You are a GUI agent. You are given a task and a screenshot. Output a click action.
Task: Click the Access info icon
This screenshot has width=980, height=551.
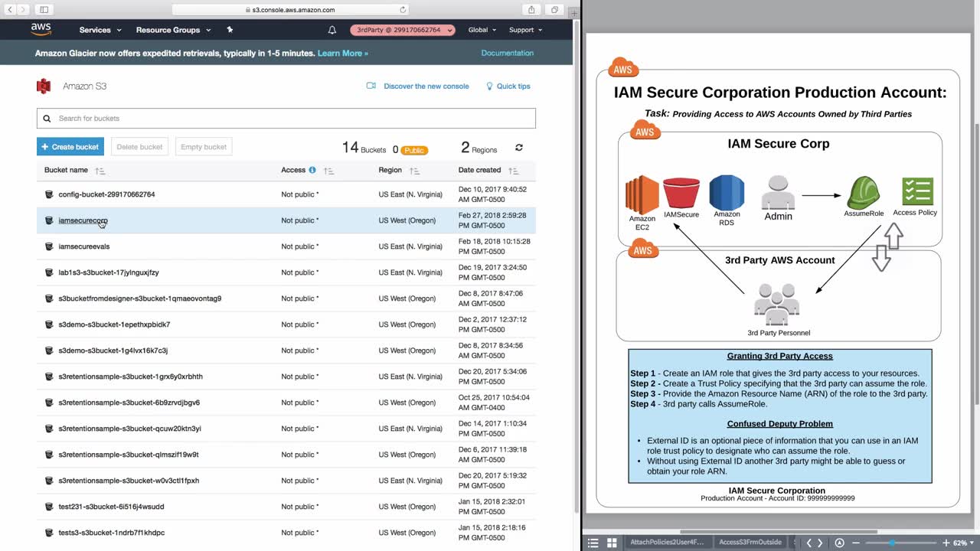[x=312, y=170]
